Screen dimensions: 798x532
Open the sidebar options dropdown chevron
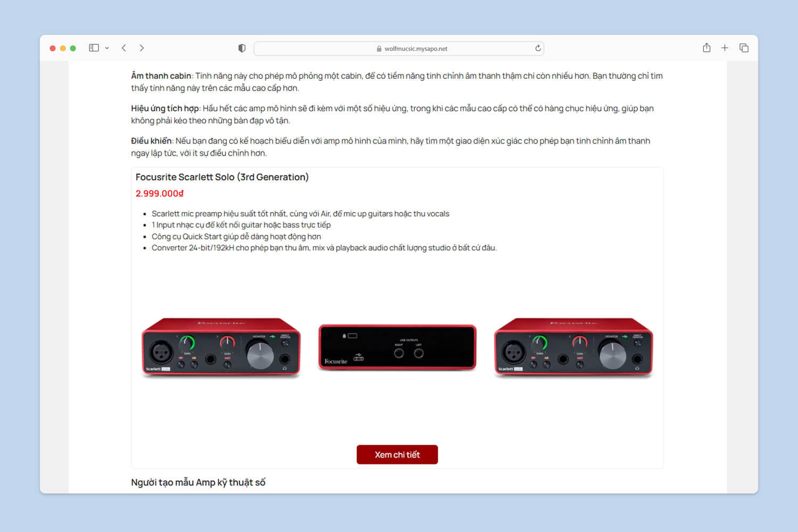coord(107,48)
